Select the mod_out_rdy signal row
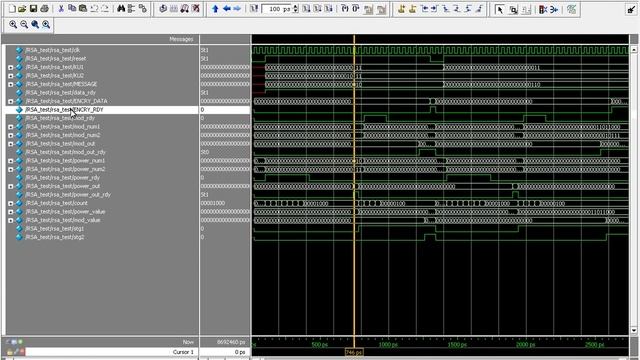This screenshot has width=640, height=360. 102,152
